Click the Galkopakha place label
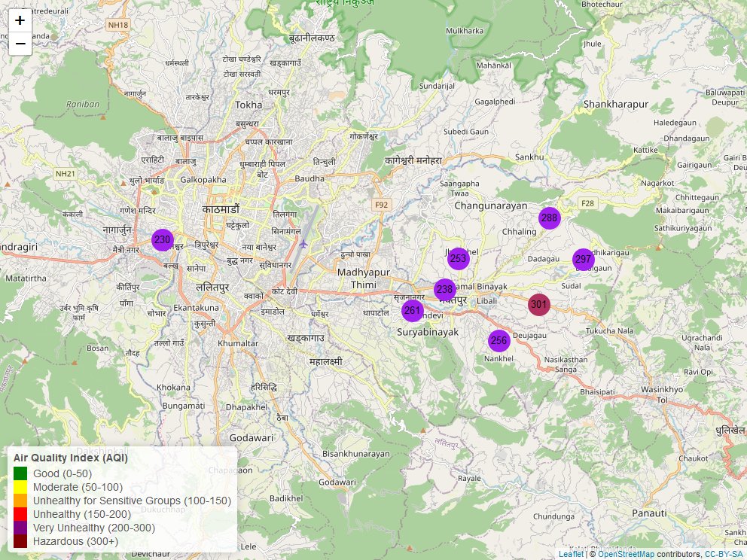The height and width of the screenshot is (560, 747). (203, 180)
